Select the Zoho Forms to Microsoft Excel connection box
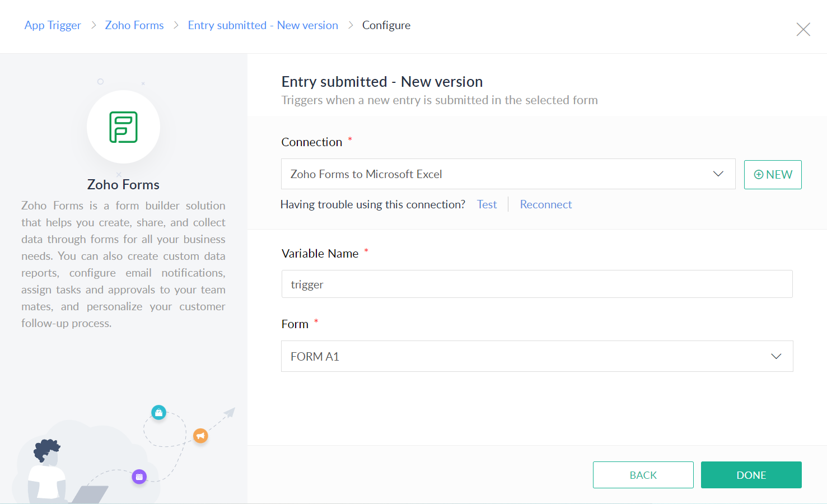The width and height of the screenshot is (827, 504). point(508,174)
